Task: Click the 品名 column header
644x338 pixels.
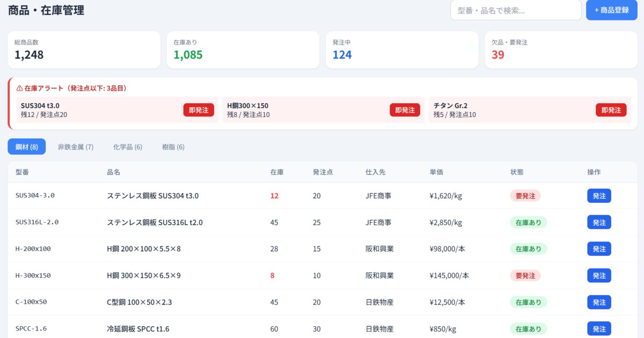Action: (114, 172)
